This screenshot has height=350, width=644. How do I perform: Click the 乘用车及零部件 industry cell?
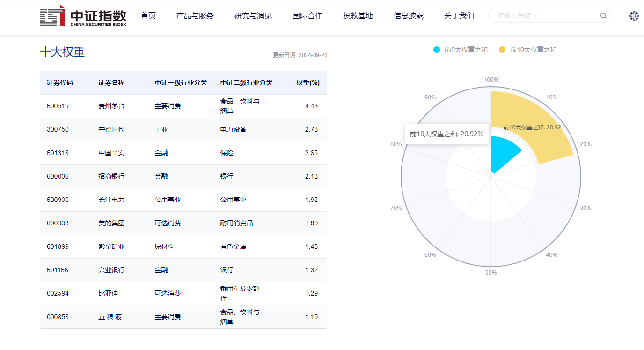[240, 293]
